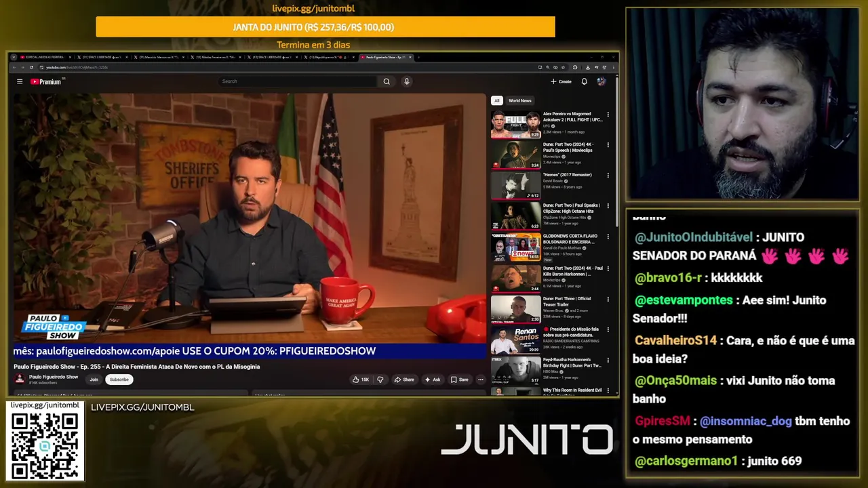Image resolution: width=868 pixels, height=488 pixels.
Task: Open Dune Paul Speaks ClipZone video title
Action: coord(571,208)
